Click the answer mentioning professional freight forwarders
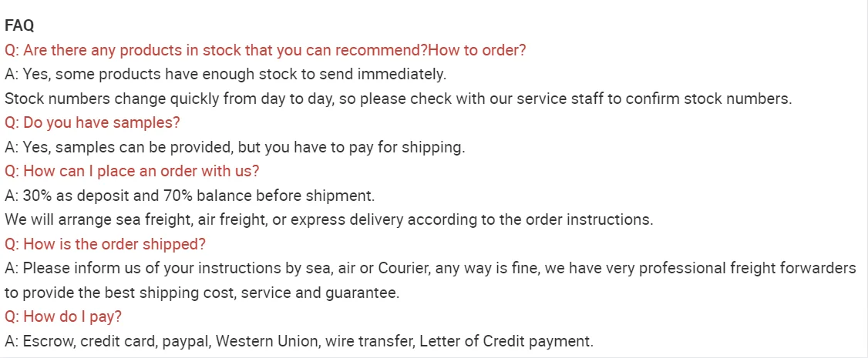The height and width of the screenshot is (358, 868). (431, 269)
